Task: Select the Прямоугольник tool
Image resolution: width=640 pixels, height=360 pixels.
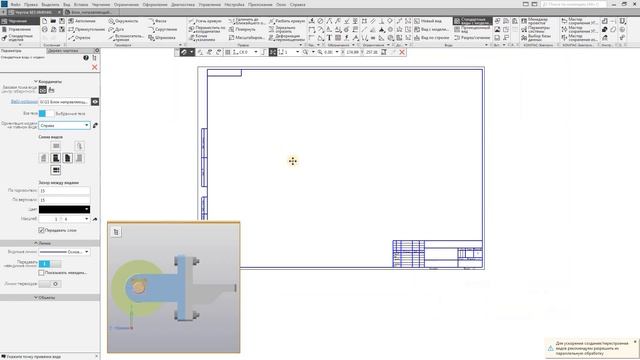Action: coord(87,29)
